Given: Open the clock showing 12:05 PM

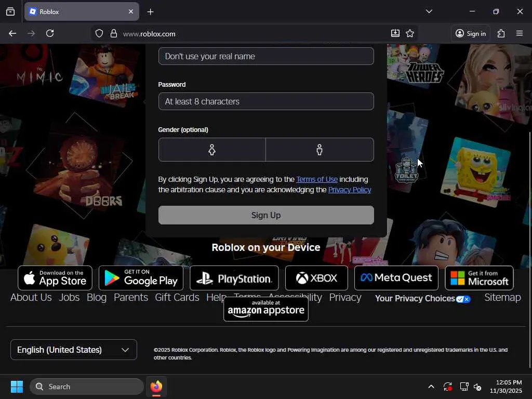Looking at the screenshot, I should pos(506,387).
